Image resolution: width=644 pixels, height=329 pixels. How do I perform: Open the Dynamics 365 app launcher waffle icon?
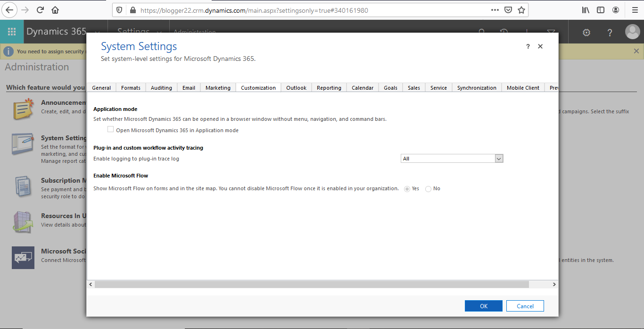pyautogui.click(x=12, y=31)
